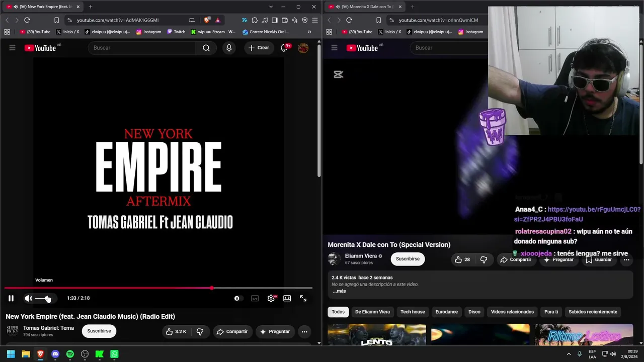Image resolution: width=644 pixels, height=362 pixels.
Task: Select the Todos filter chip
Action: pyautogui.click(x=338, y=312)
